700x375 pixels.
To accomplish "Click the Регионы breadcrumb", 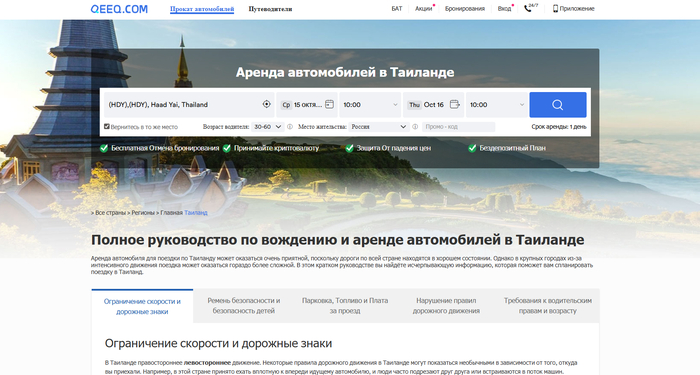I will [x=143, y=213].
